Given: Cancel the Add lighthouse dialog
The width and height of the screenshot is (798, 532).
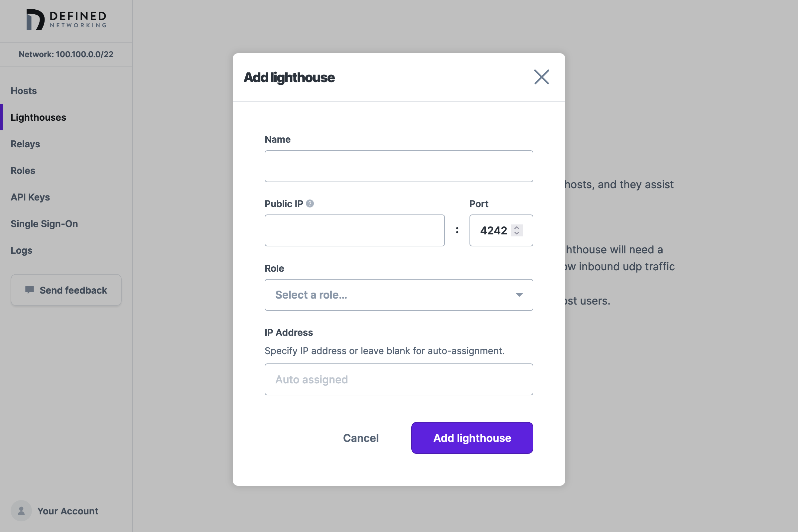Looking at the screenshot, I should click(x=361, y=438).
